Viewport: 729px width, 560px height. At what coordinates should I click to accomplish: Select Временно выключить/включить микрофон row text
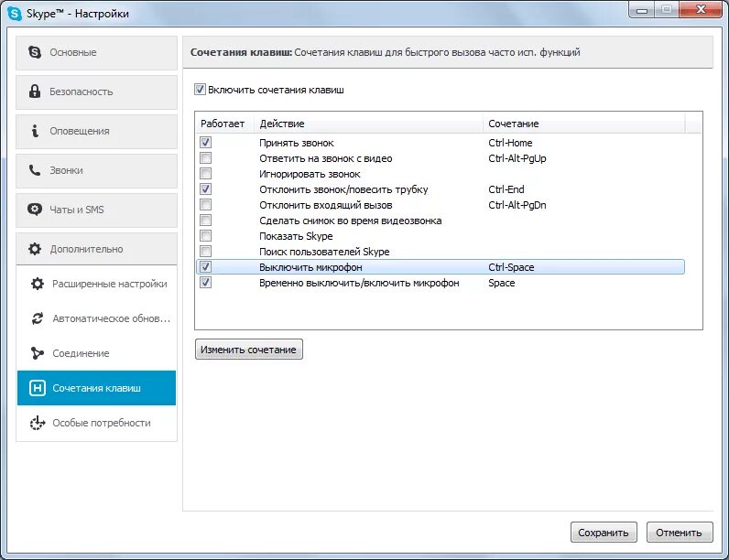pos(359,283)
